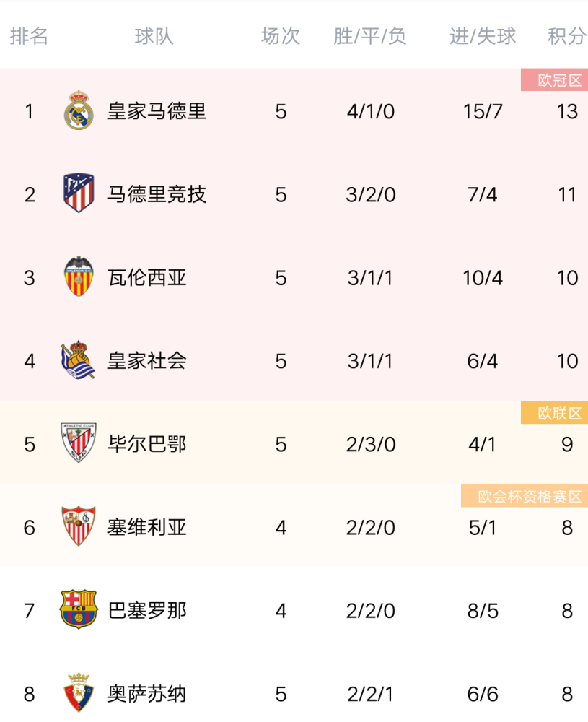Click the Osasuna club crest
Screen dimensions: 588x722
coord(79,692)
